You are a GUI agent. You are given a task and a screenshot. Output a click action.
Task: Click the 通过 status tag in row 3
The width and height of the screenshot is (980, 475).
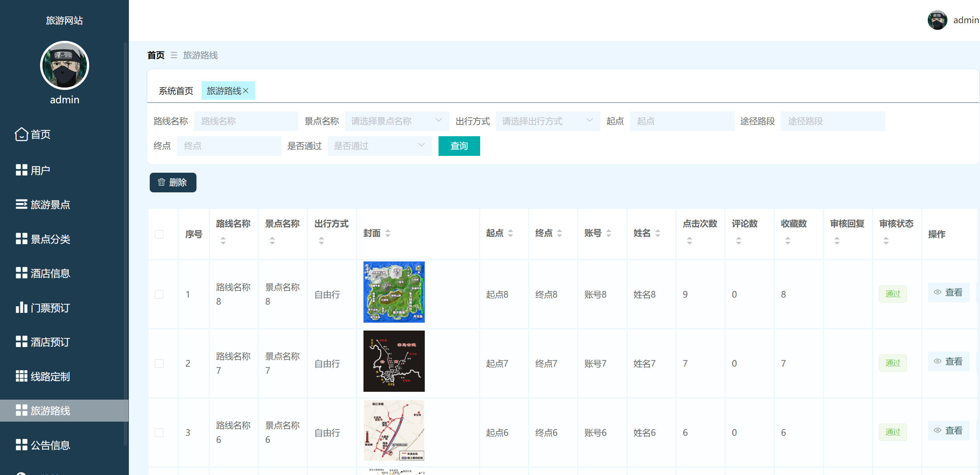point(893,432)
